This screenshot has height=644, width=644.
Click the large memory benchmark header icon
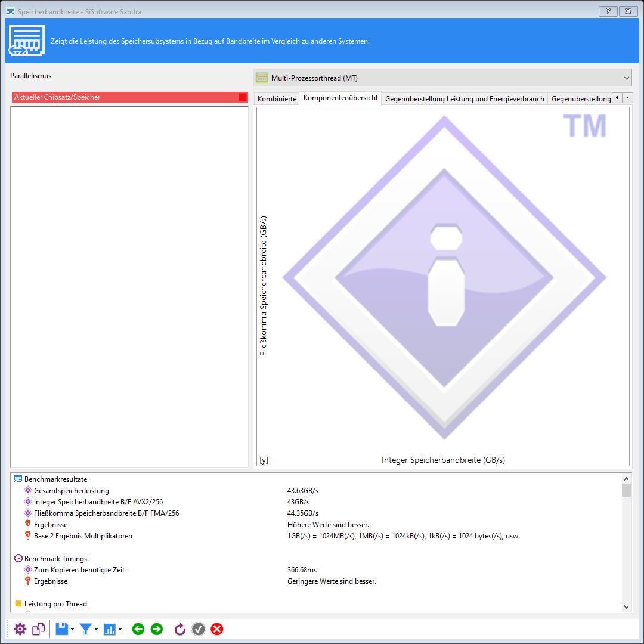click(x=26, y=41)
